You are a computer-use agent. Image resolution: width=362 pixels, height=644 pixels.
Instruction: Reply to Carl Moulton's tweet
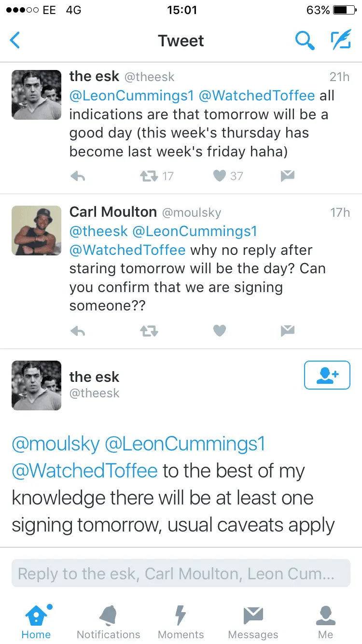(x=78, y=331)
